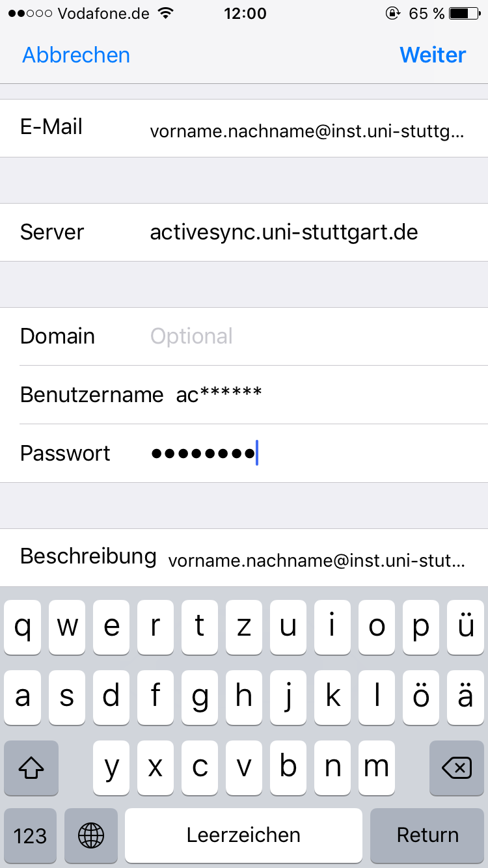The width and height of the screenshot is (488, 868).
Task: Tap the Leerzeichen space bar
Action: (x=243, y=835)
